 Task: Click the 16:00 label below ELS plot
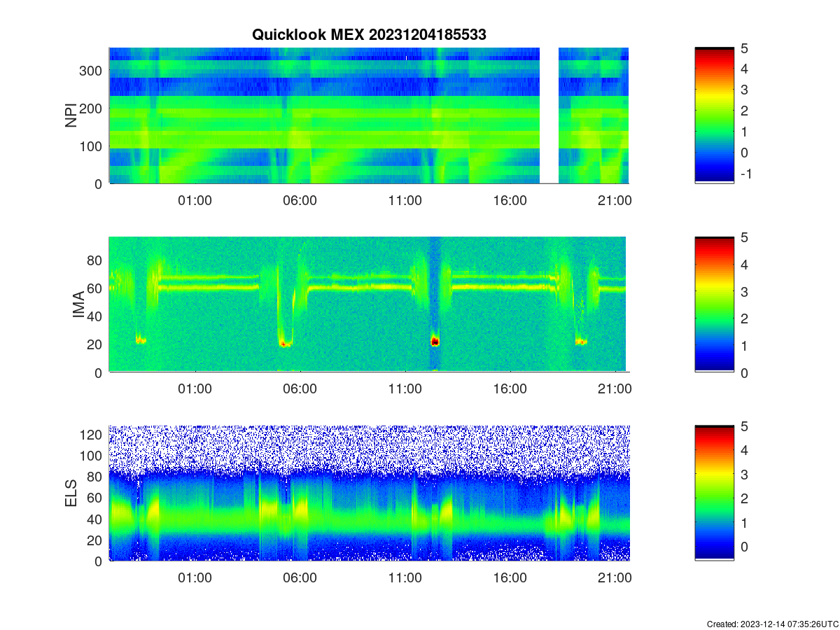coord(510,577)
